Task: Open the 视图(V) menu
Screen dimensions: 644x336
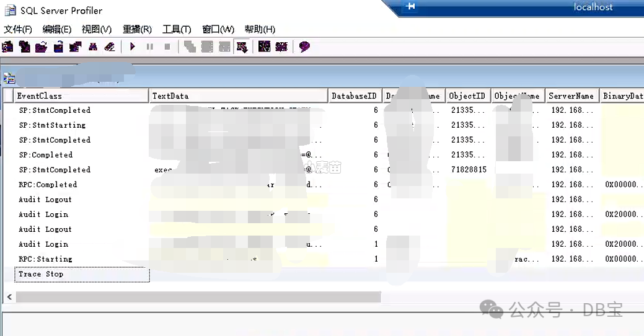Action: [97, 29]
